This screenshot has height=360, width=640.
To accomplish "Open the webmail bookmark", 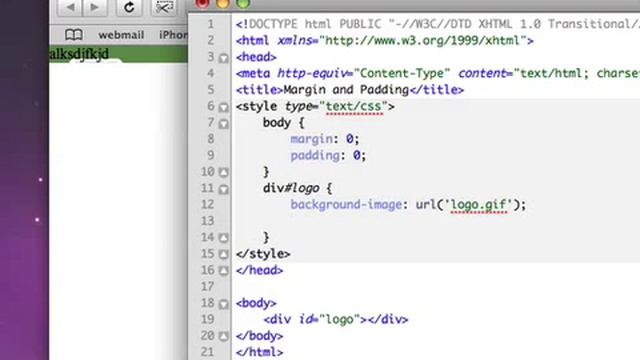I will [121, 35].
